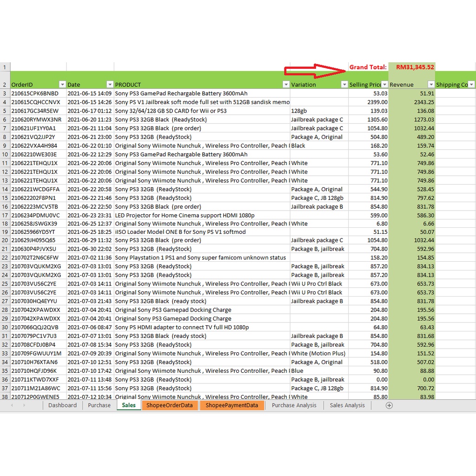Select the Revenue header cell

pyautogui.click(x=412, y=80)
